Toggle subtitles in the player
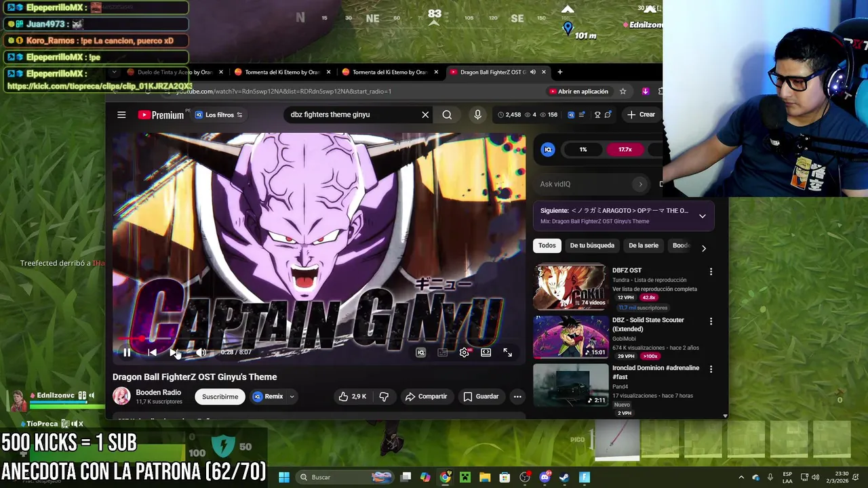The image size is (868, 488). [442, 352]
